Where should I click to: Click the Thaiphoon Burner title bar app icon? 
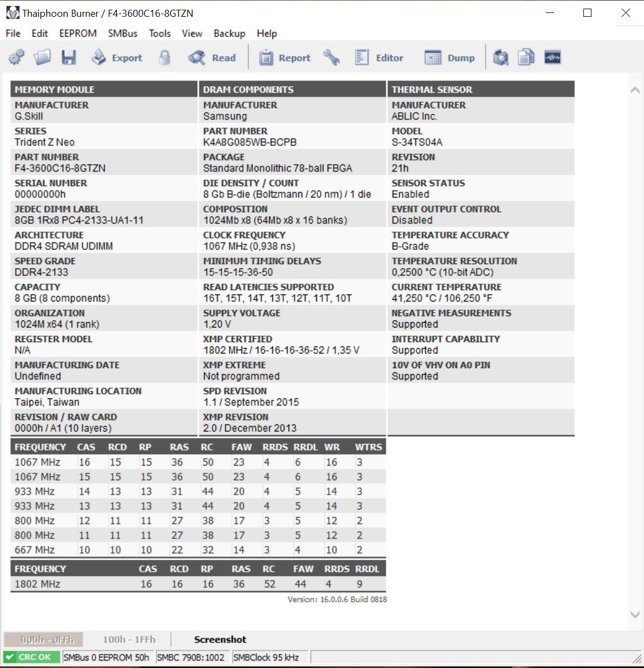(12, 12)
